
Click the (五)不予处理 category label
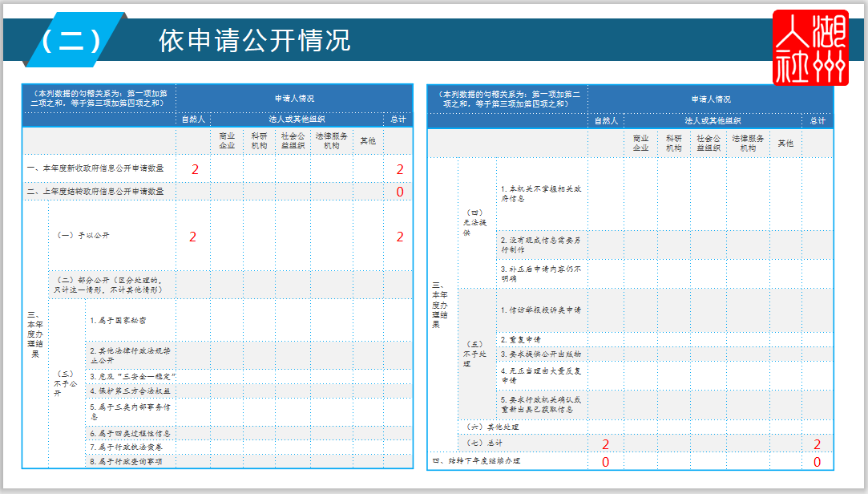pyautogui.click(x=475, y=354)
